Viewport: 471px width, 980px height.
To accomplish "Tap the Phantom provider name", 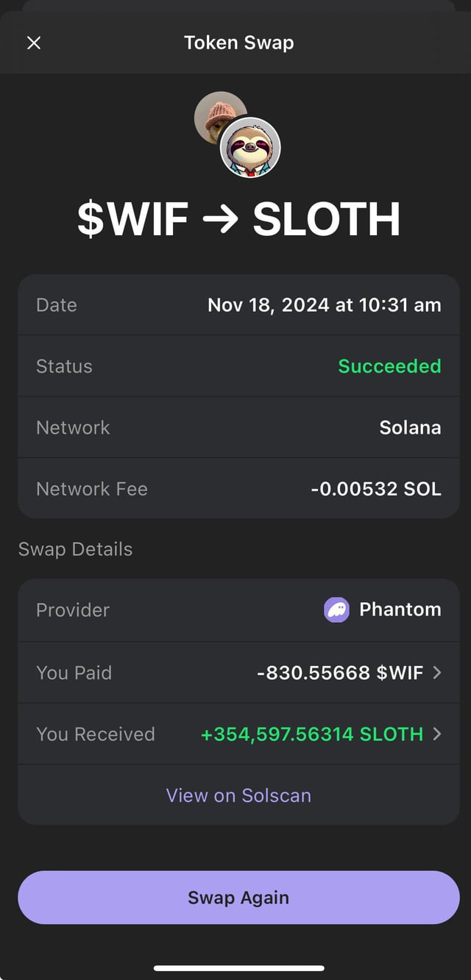I will 400,609.
